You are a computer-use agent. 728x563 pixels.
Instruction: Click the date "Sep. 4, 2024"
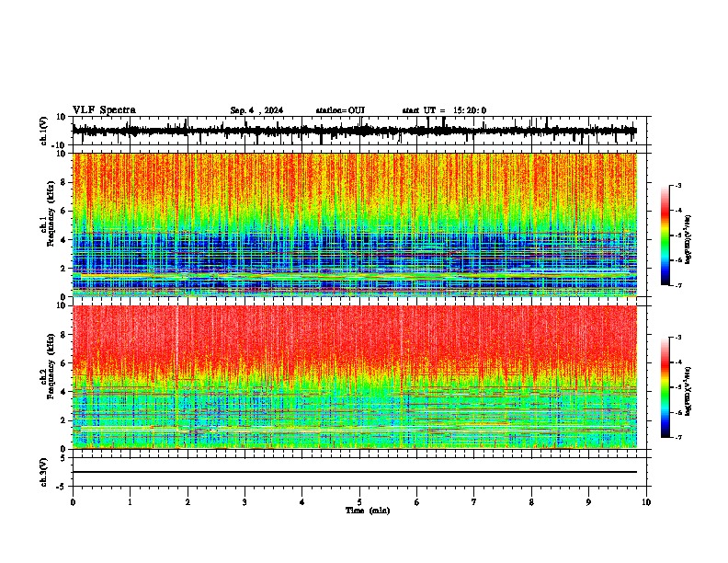256,110
